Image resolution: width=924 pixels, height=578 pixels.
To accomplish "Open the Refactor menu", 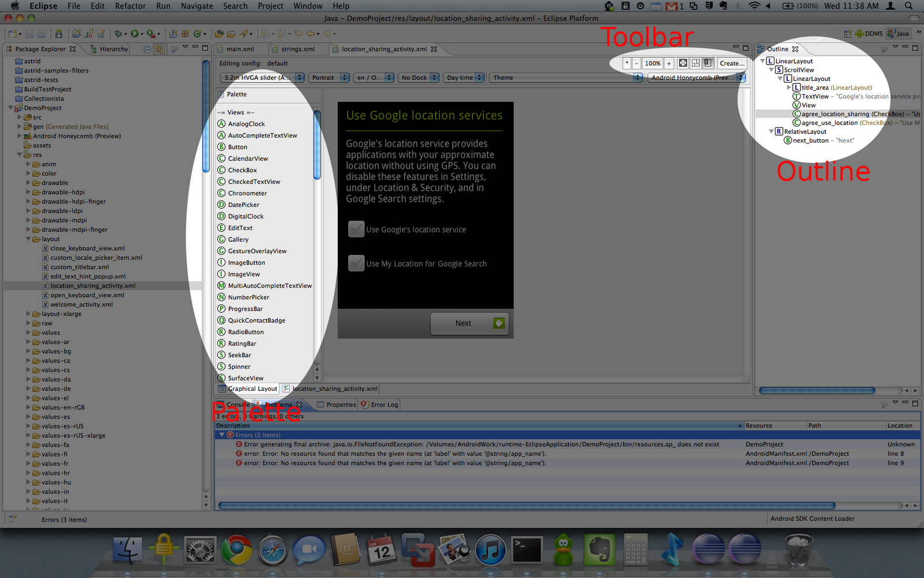I will point(131,6).
